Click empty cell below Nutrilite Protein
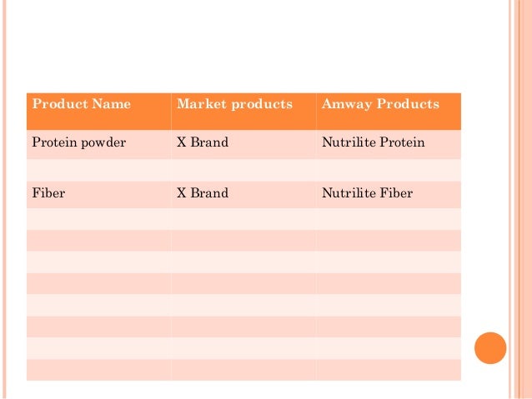 tap(389, 170)
